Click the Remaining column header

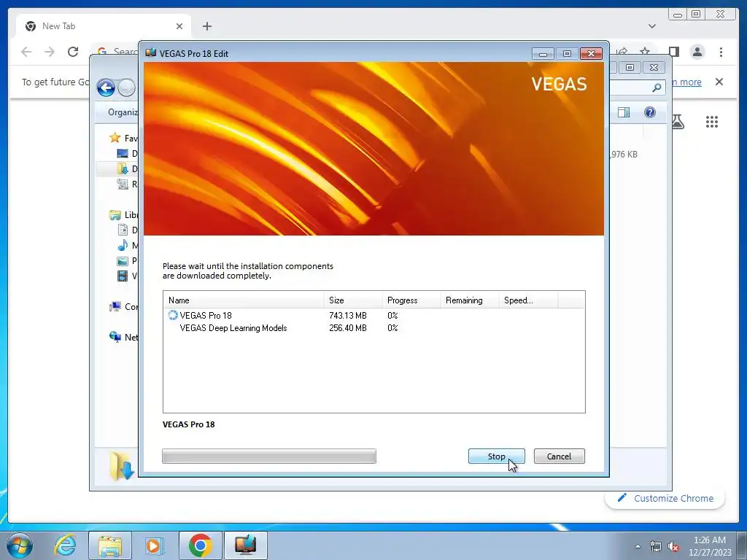[470, 300]
